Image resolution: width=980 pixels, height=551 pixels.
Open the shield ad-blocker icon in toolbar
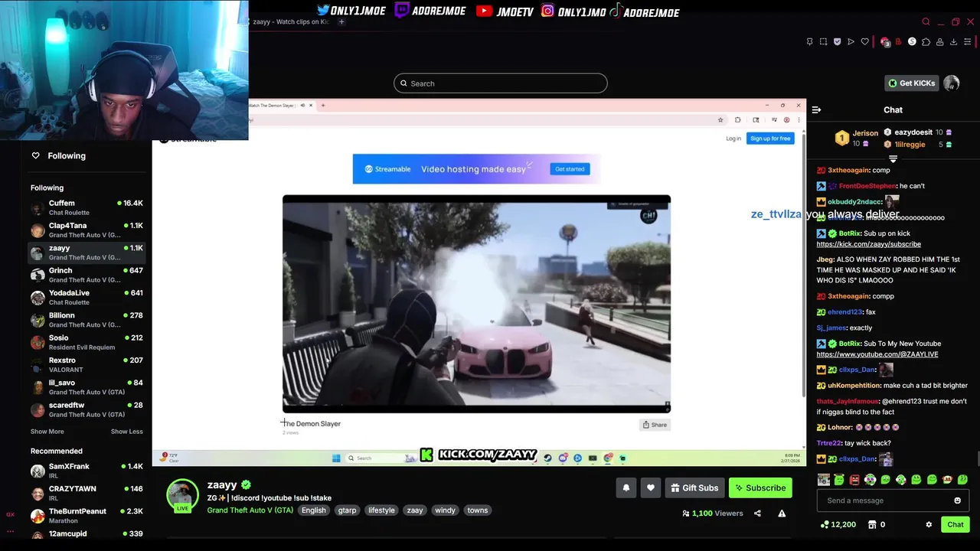coord(837,42)
